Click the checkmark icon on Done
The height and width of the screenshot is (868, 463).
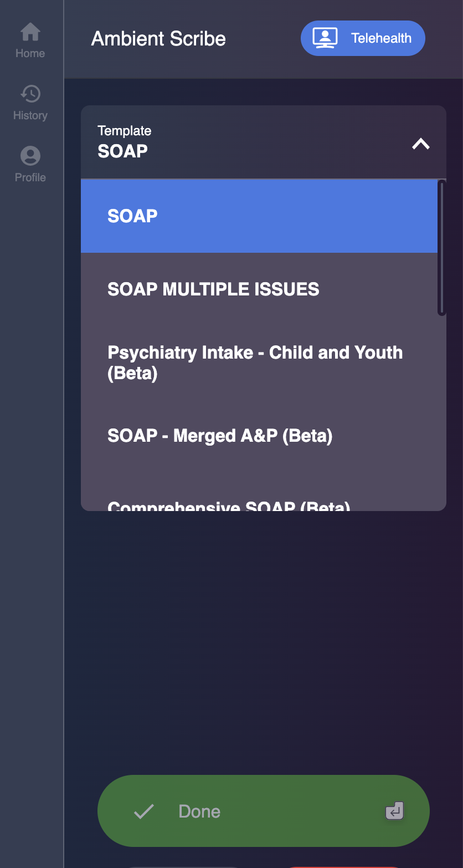[144, 811]
